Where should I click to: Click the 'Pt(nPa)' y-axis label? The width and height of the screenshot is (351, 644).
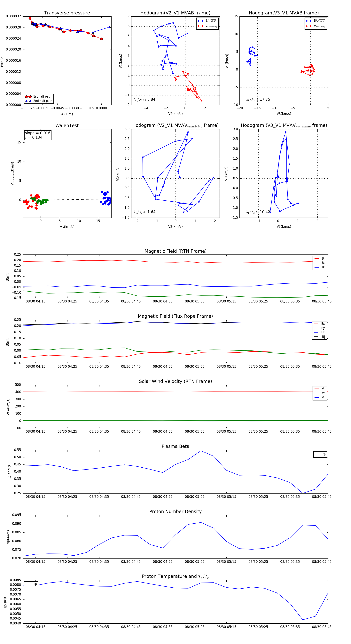2,61
